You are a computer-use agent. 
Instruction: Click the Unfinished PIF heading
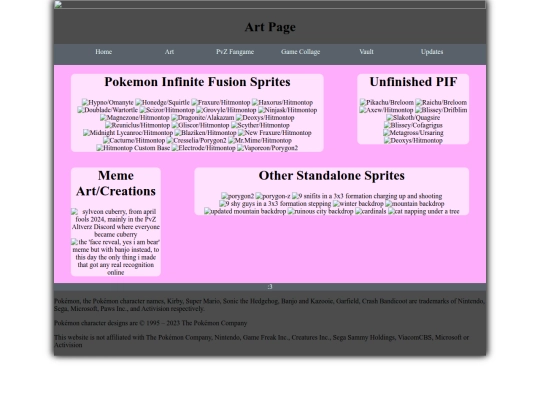click(x=413, y=82)
